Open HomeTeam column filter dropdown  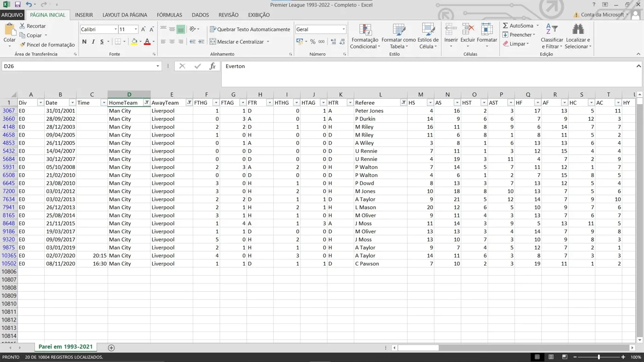[x=146, y=103]
